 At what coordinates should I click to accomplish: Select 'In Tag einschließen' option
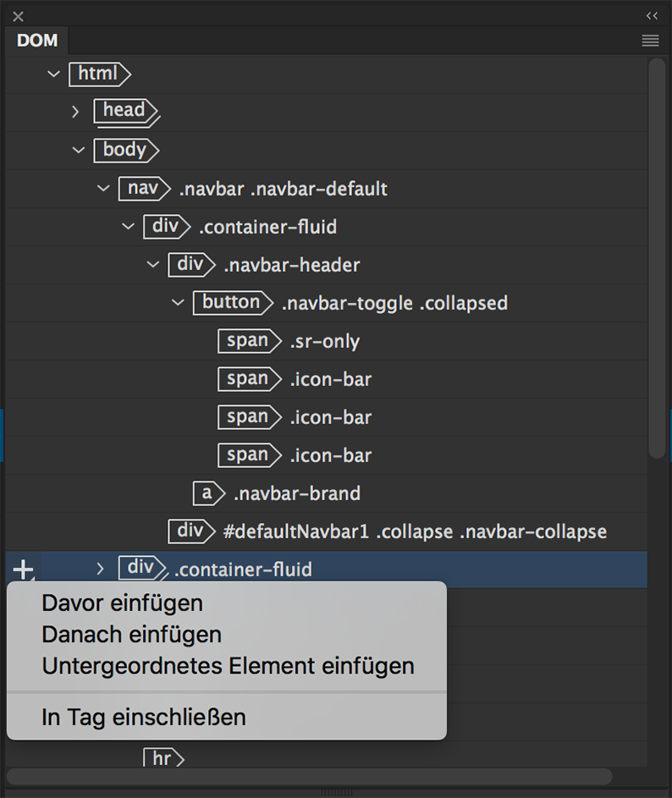144,718
